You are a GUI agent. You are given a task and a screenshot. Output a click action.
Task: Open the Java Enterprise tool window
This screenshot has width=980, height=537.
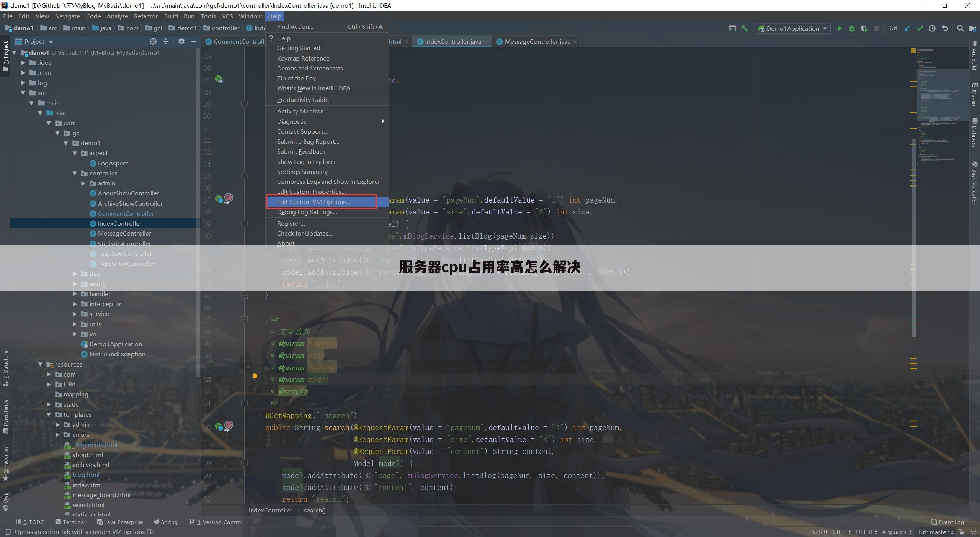tap(120, 522)
